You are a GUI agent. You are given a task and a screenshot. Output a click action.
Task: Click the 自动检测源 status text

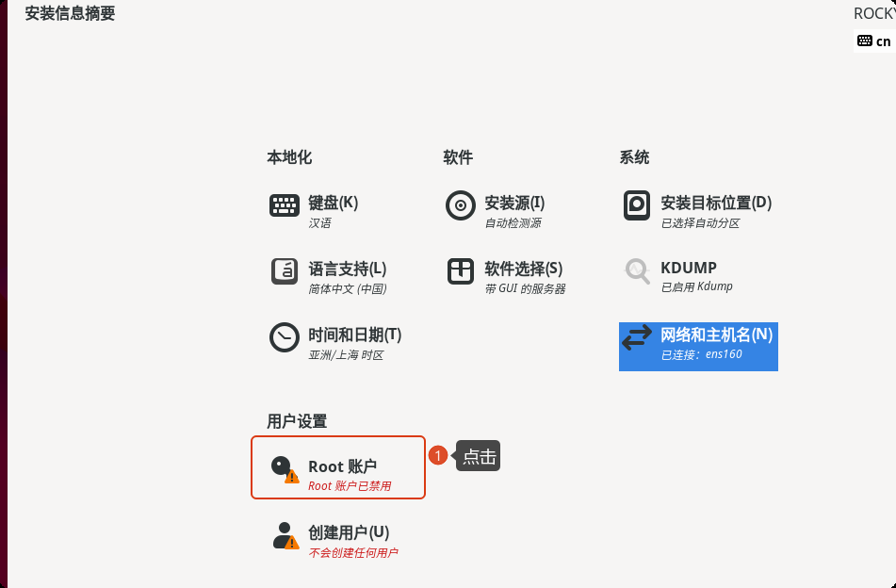tap(513, 223)
